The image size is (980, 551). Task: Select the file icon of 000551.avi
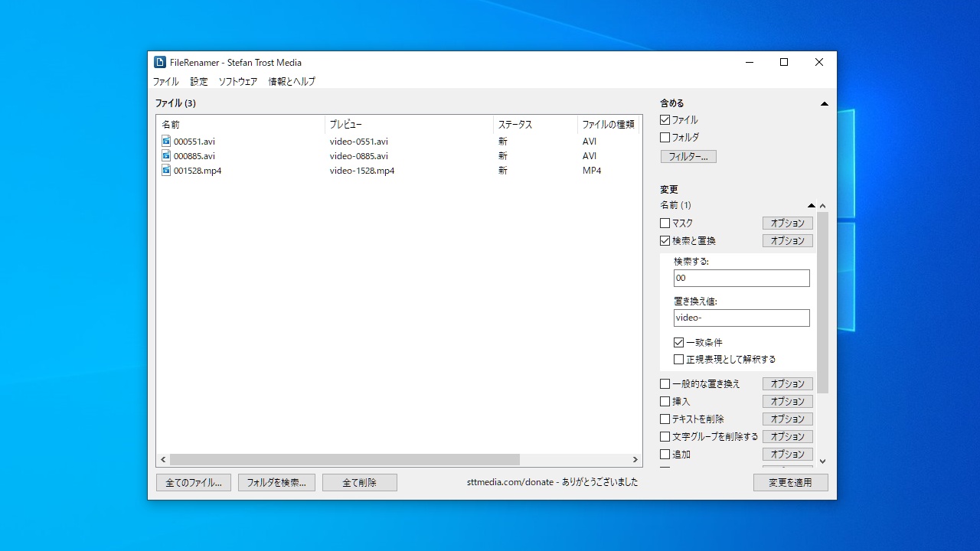pyautogui.click(x=166, y=141)
